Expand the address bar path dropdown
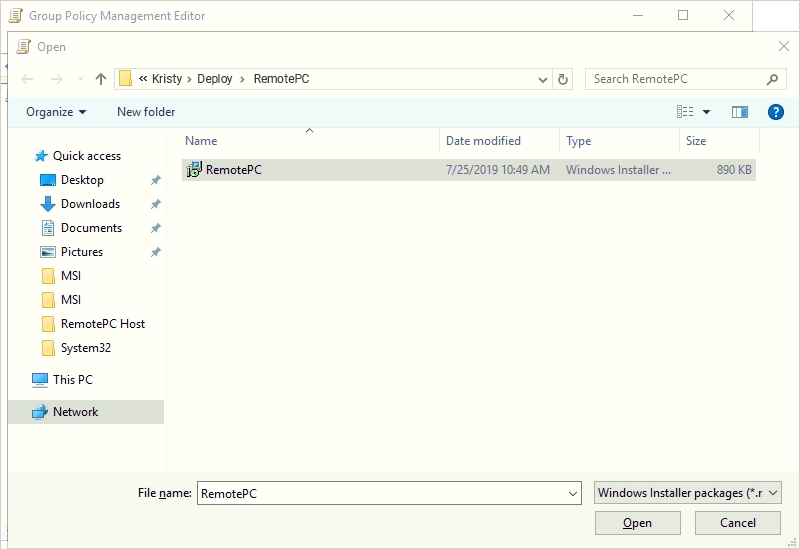Viewport: 800px width, 549px height. 542,79
